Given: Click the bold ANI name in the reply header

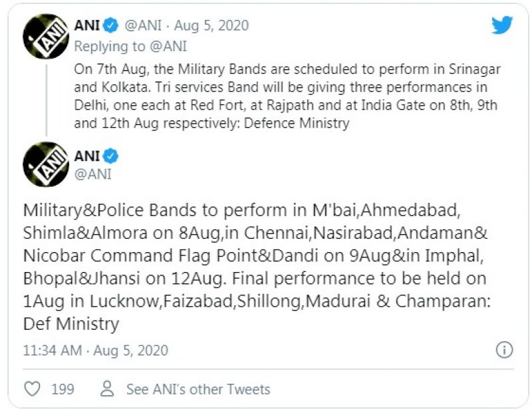Looking at the screenshot, I should [86, 26].
